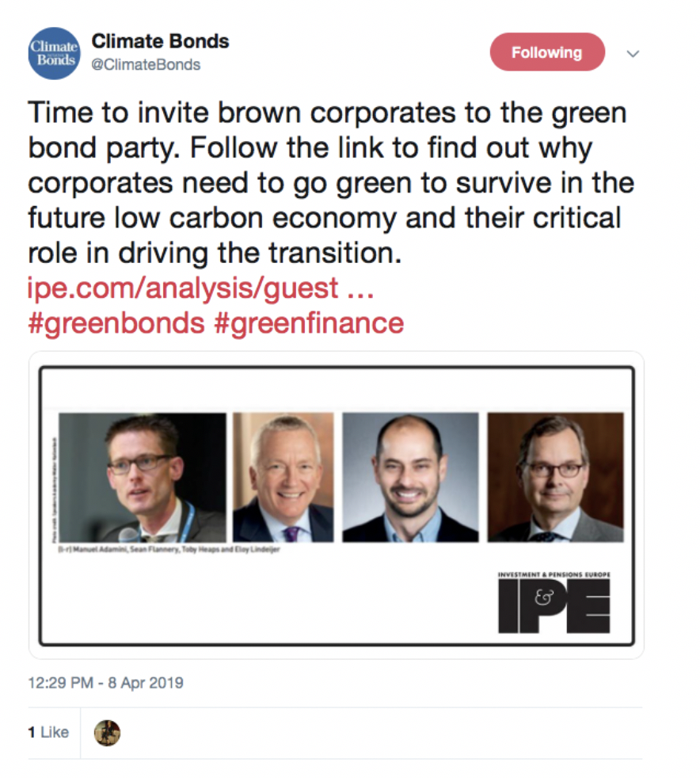Image resolution: width=700 pixels, height=778 pixels.
Task: Toggle the red Following button
Action: click(x=547, y=52)
